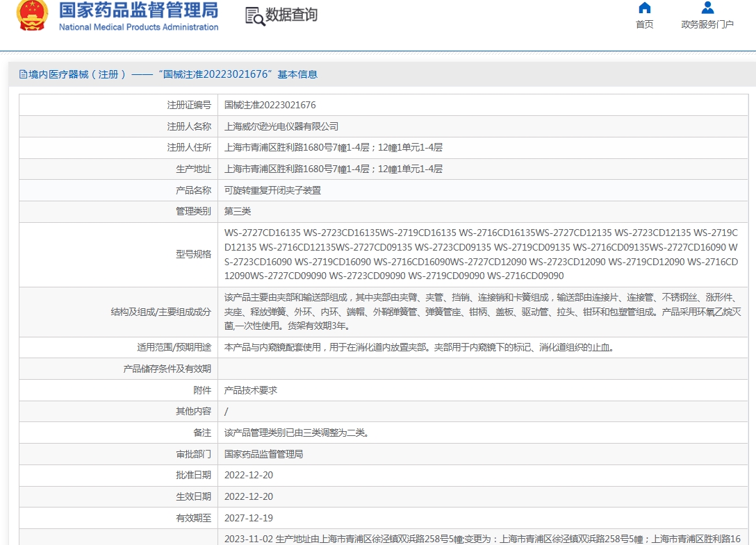Click product name 可旋转重复开闭夹子装置
756x545 pixels.
[x=272, y=190]
